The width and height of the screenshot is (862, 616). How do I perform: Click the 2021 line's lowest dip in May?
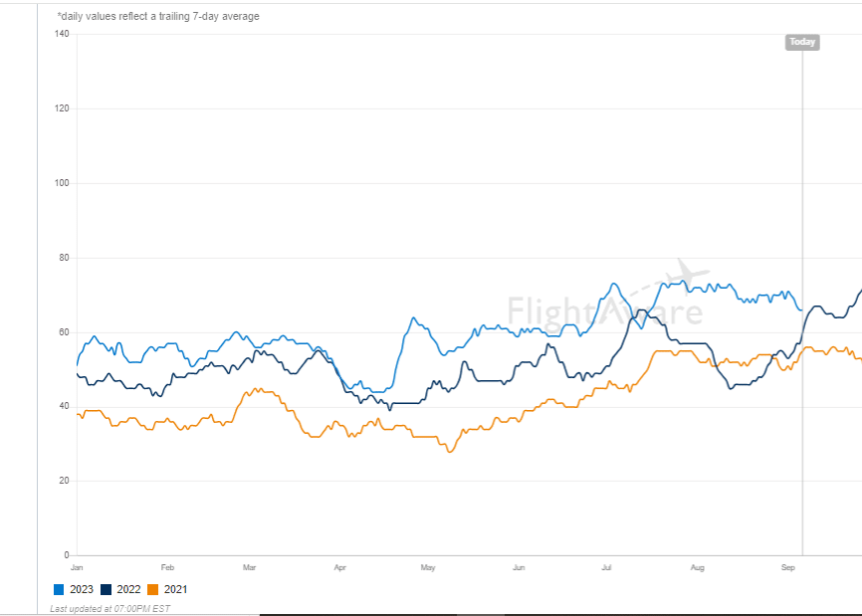pyautogui.click(x=450, y=452)
